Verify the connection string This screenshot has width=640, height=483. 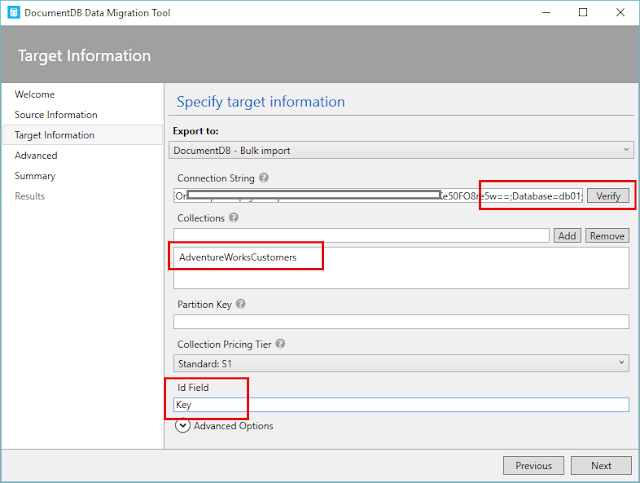[608, 196]
